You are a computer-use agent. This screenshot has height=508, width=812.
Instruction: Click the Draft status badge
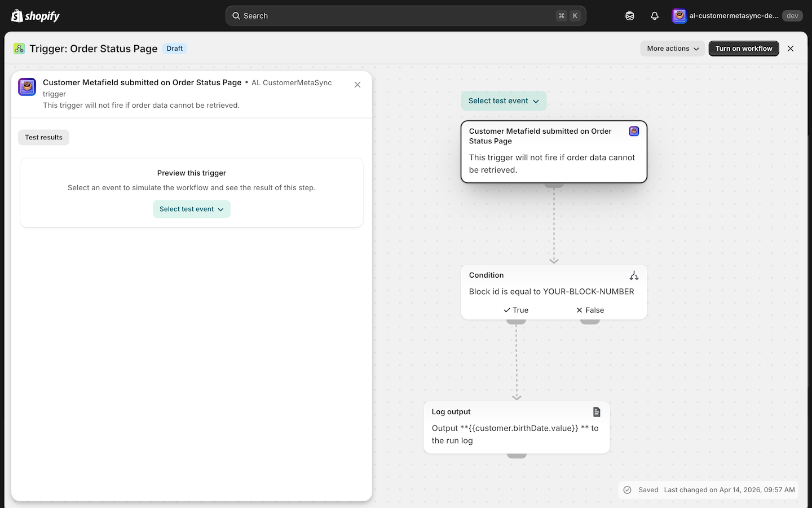175,49
